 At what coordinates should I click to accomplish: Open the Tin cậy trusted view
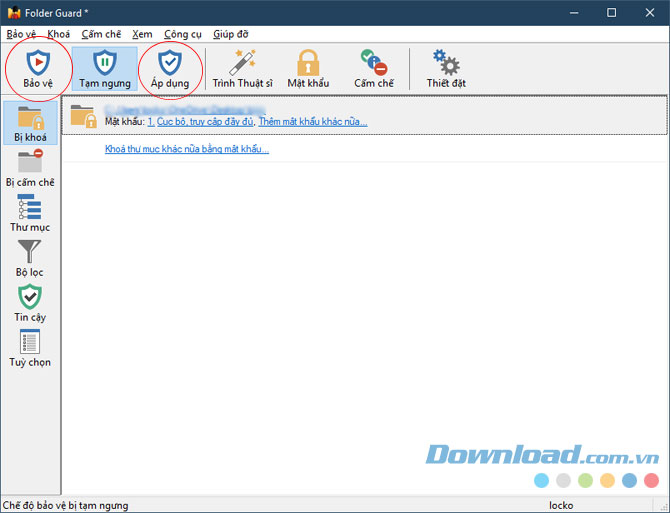[30, 303]
